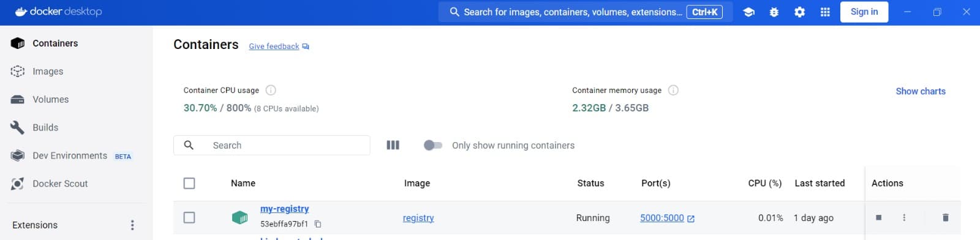Click the my-registry container cube icon
Viewport: 980px width, 240px height.
pos(239,217)
